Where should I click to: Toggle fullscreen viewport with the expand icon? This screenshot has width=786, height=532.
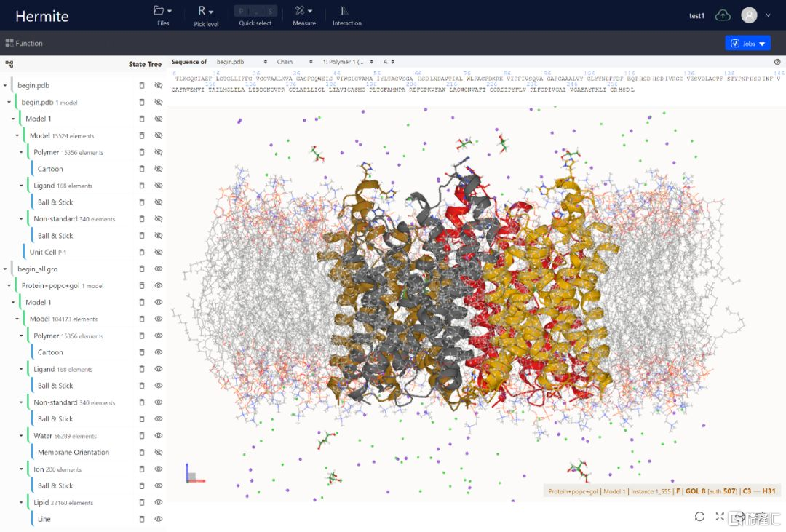(x=719, y=517)
